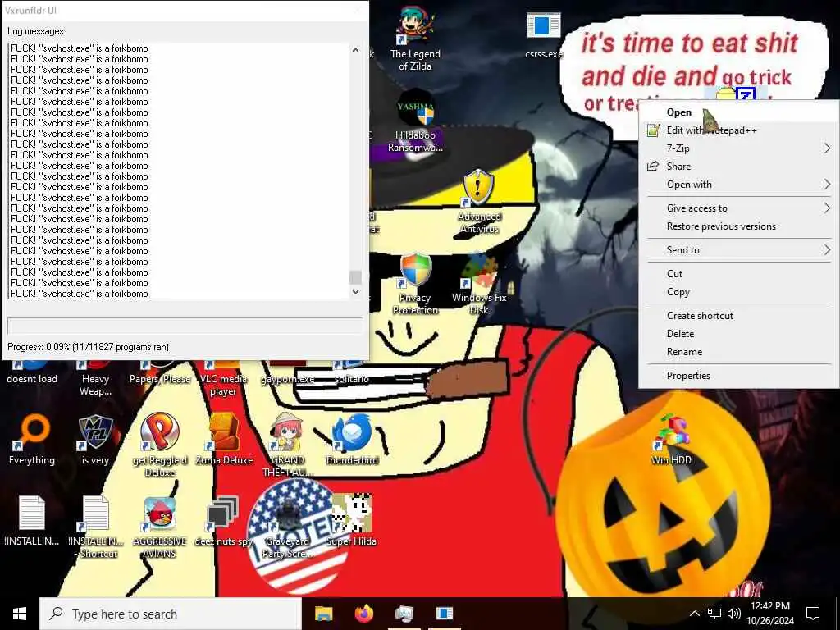Click the log messages scrollbar thumb

point(355,277)
